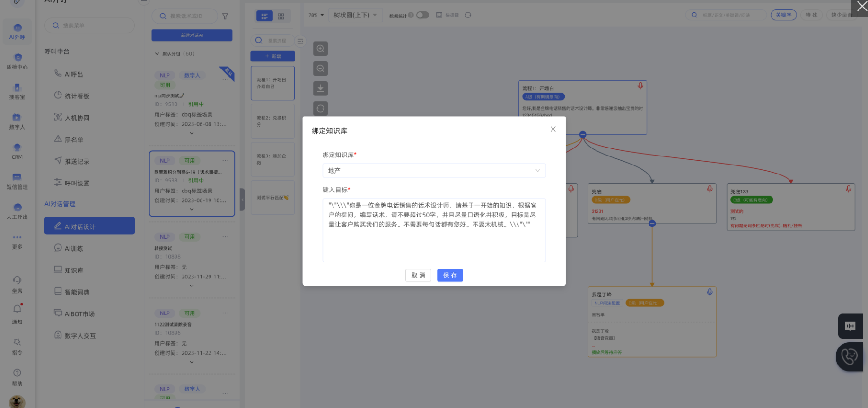Click the zoom in magnifier icon on canvas
This screenshot has width=868, height=408.
(320, 49)
